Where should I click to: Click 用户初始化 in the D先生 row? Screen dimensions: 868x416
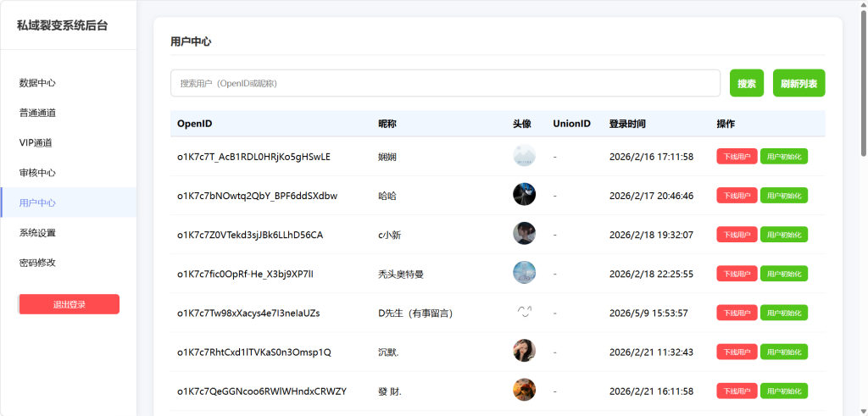(x=784, y=313)
